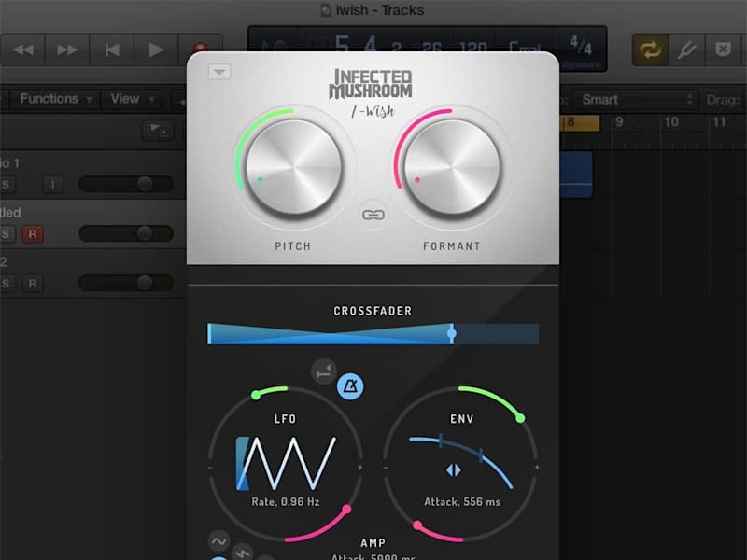
Task: Click the Crossfader slider handle
Action: pos(452,333)
